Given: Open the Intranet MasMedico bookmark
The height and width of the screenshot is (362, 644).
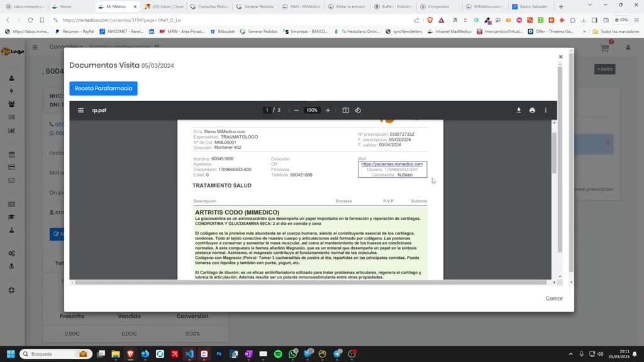Looking at the screenshot, I should coord(449,31).
